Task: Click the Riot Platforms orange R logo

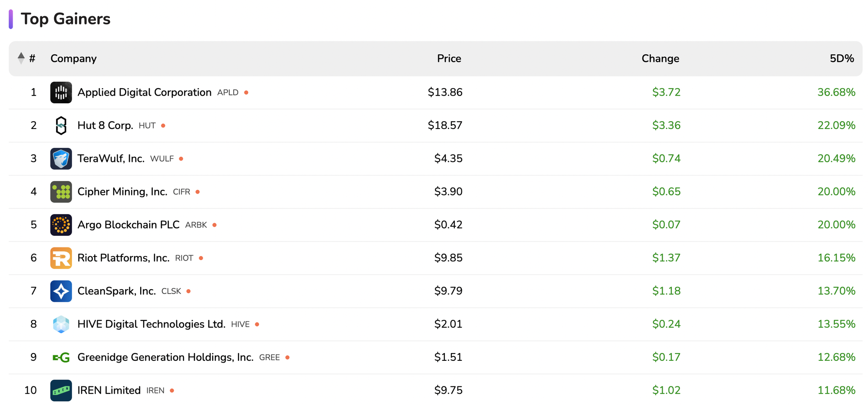Action: point(61,258)
